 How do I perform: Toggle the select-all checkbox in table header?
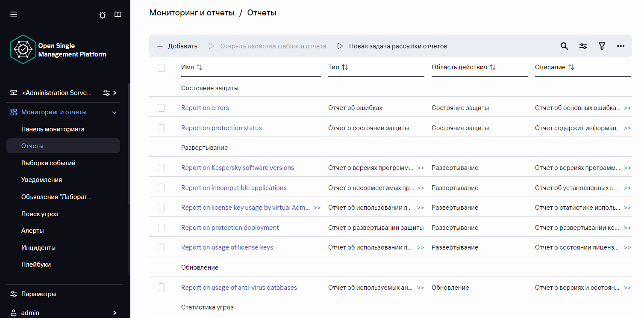point(161,68)
